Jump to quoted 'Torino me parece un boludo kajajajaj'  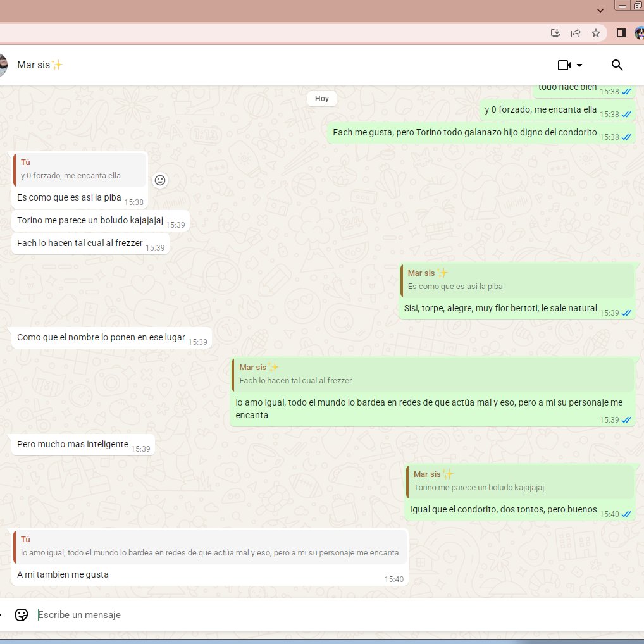(519, 481)
